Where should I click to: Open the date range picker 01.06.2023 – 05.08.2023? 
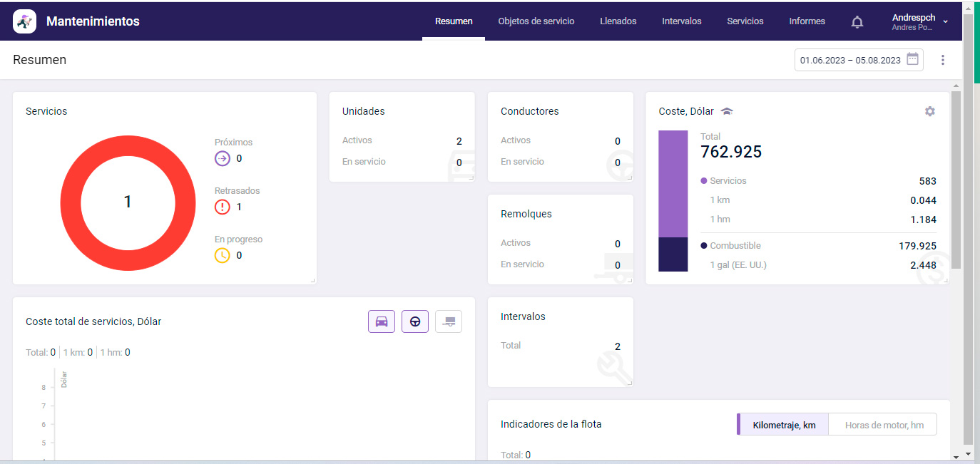(859, 60)
